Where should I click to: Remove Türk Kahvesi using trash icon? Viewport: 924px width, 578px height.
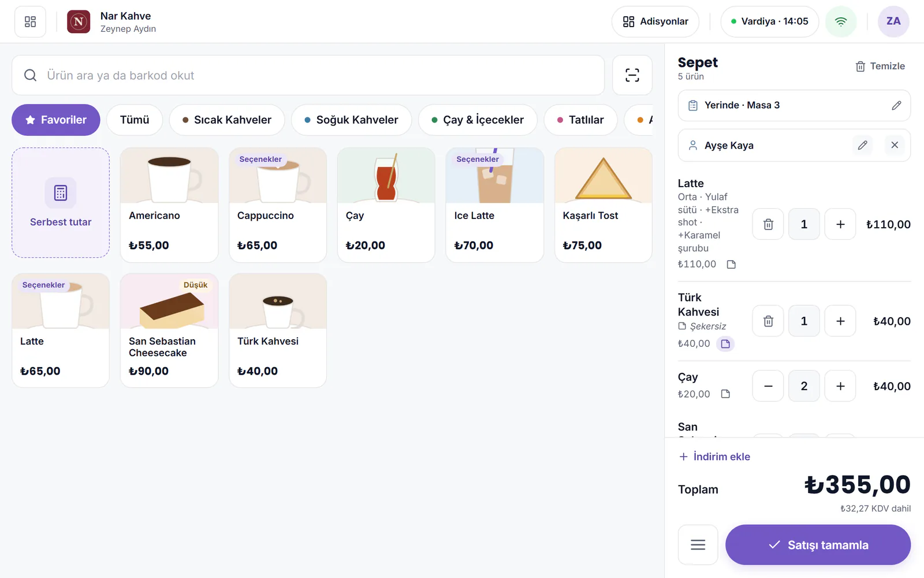(768, 321)
